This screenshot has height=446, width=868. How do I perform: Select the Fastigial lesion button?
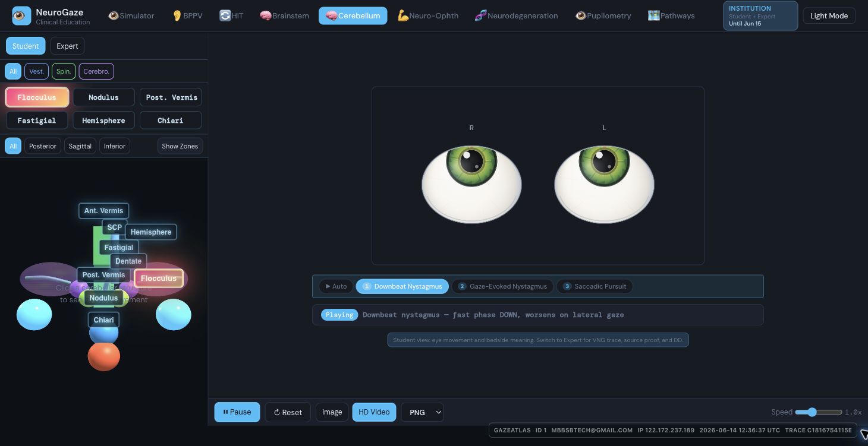(x=37, y=120)
